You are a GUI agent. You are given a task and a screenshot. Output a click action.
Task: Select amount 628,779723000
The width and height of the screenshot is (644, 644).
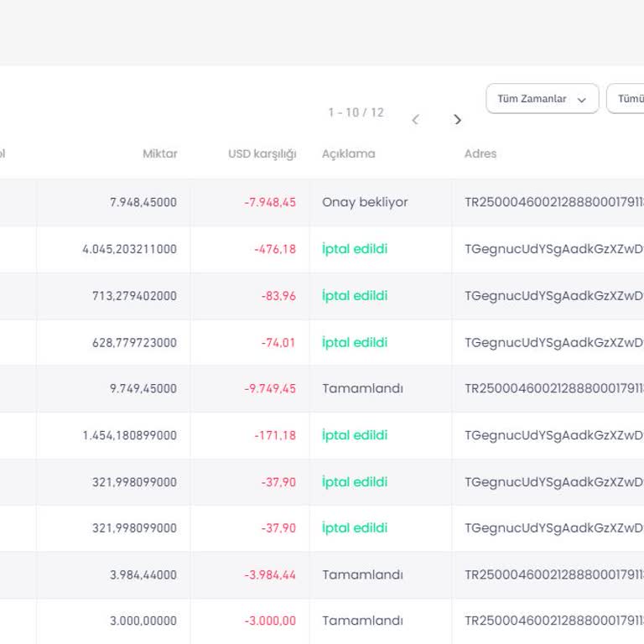[x=135, y=342]
